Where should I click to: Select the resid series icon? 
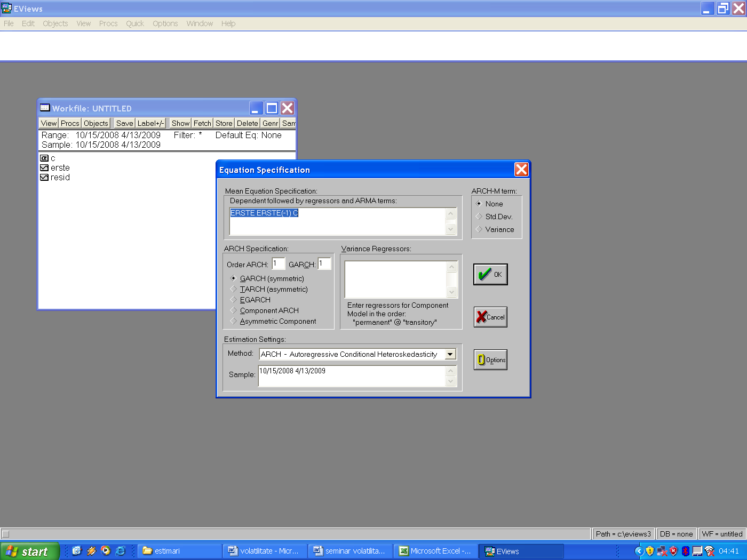tap(44, 178)
